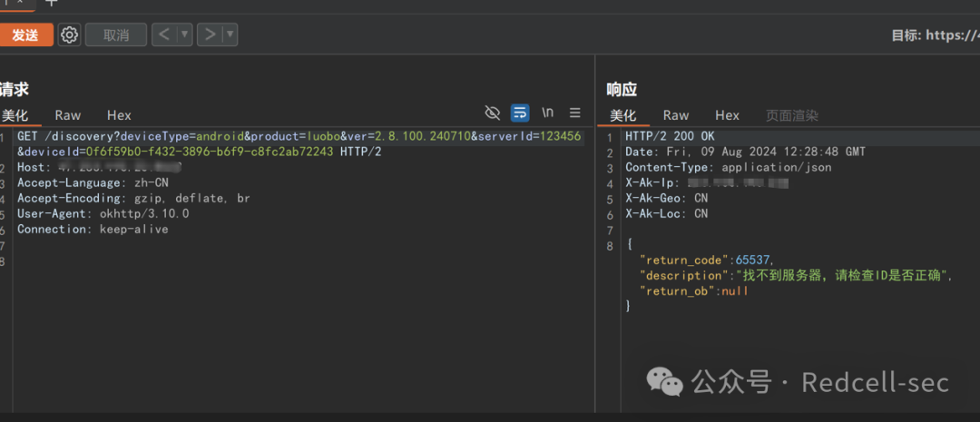Click the orange 发送 send button
Screen dimensions: 980x422
tap(25, 34)
